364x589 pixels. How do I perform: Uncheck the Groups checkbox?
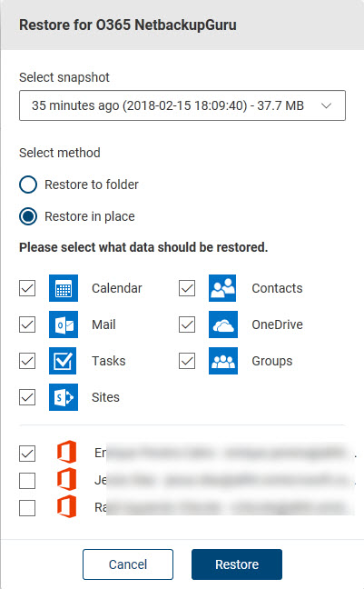(x=187, y=361)
